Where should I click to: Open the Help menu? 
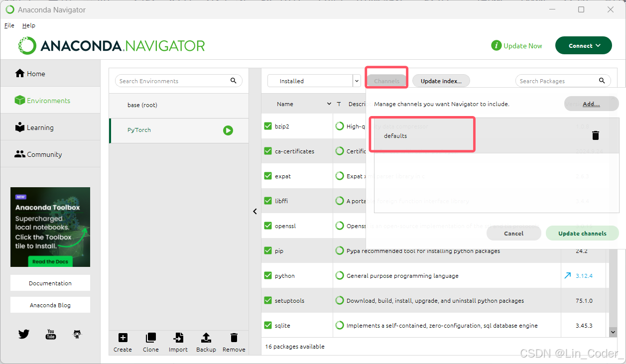[29, 25]
